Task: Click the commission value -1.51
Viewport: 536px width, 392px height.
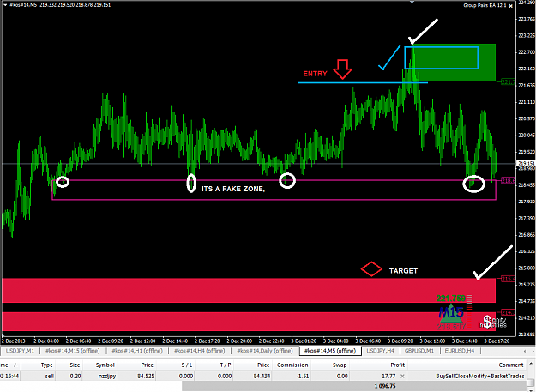Action: [302, 376]
